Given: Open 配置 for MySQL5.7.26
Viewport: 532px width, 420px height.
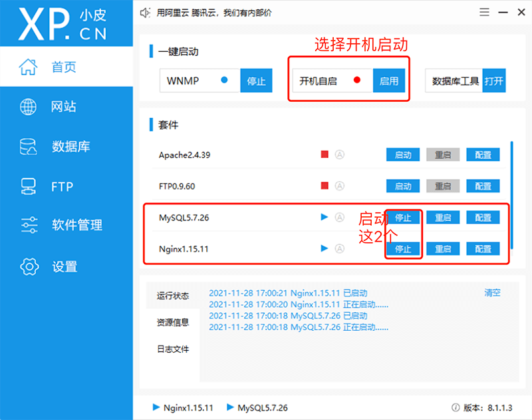Looking at the screenshot, I should (483, 217).
